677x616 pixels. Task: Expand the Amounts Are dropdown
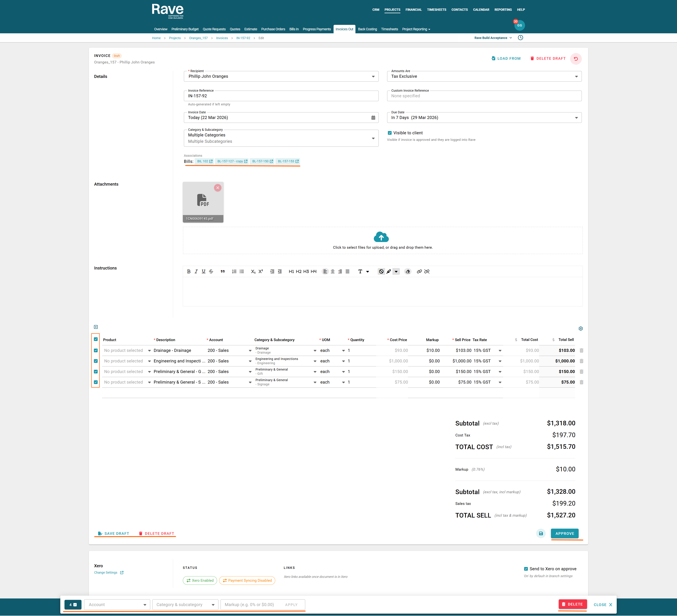coord(576,76)
